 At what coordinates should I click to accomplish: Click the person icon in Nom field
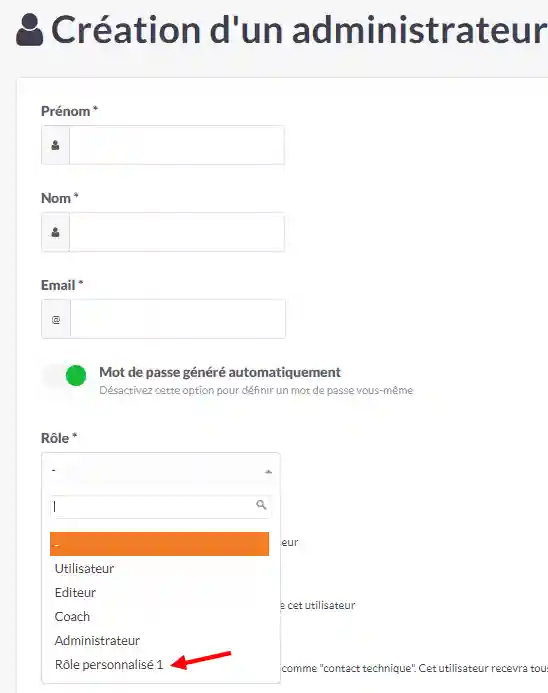(x=55, y=232)
